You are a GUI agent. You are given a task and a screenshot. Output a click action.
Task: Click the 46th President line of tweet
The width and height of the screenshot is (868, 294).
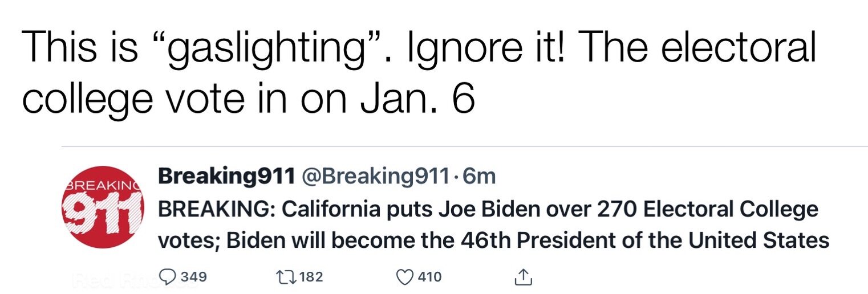click(493, 240)
